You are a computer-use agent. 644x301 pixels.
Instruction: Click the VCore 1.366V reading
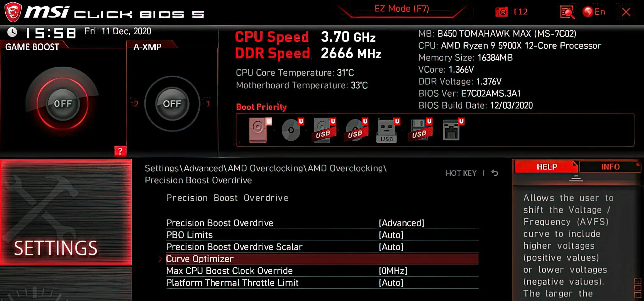click(446, 70)
